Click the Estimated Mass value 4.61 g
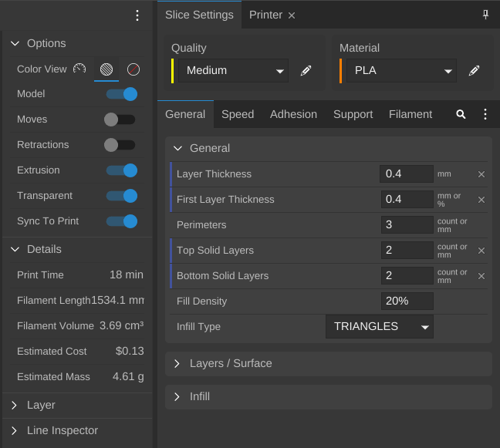500x448 pixels. 128,376
